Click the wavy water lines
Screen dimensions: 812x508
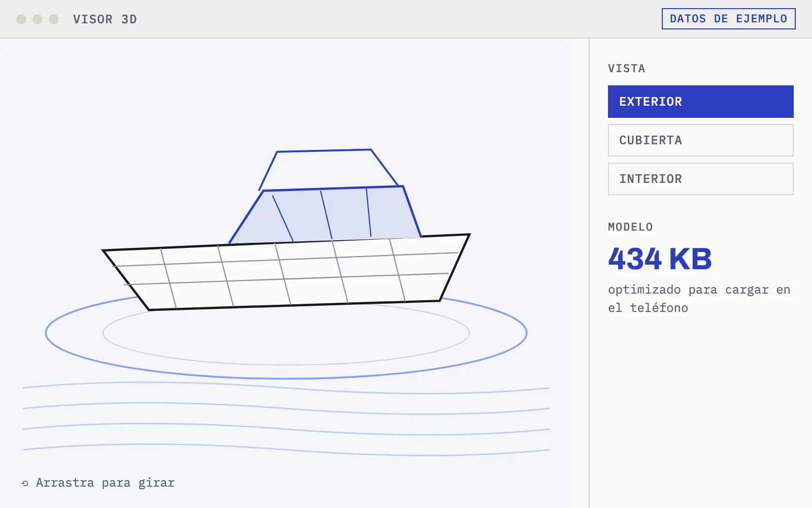[286, 419]
